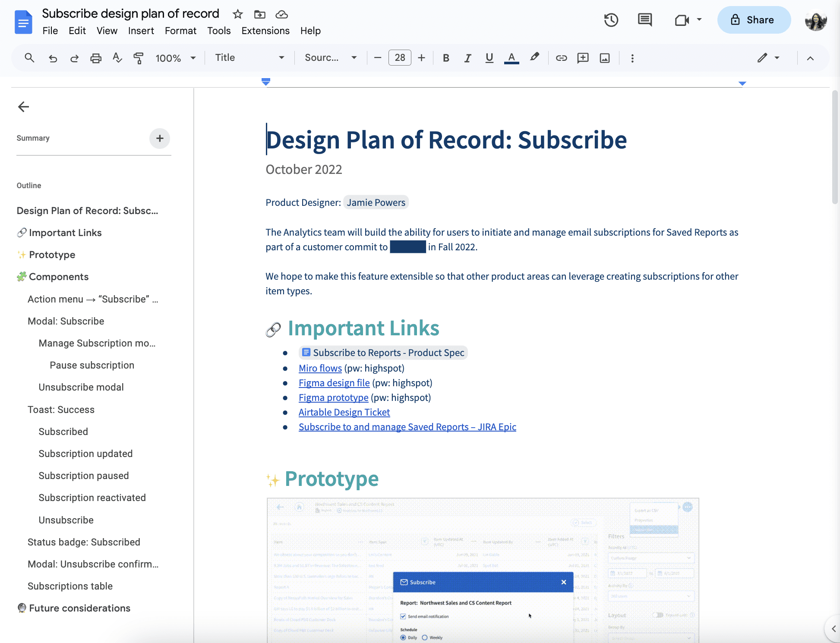Click the document vertical scrollbar
Viewport: 840px width, 643px height.
coord(835,147)
